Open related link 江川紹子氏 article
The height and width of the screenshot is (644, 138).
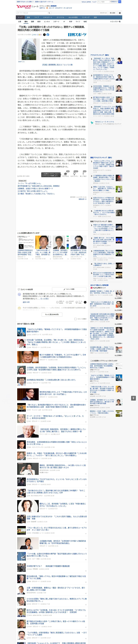[33, 191]
